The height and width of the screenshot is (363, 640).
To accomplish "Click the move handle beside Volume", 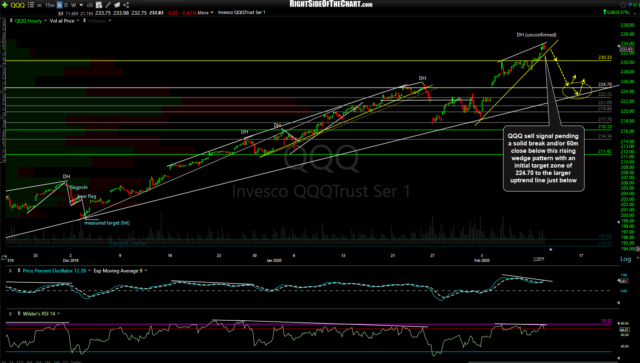I will pos(84,20).
